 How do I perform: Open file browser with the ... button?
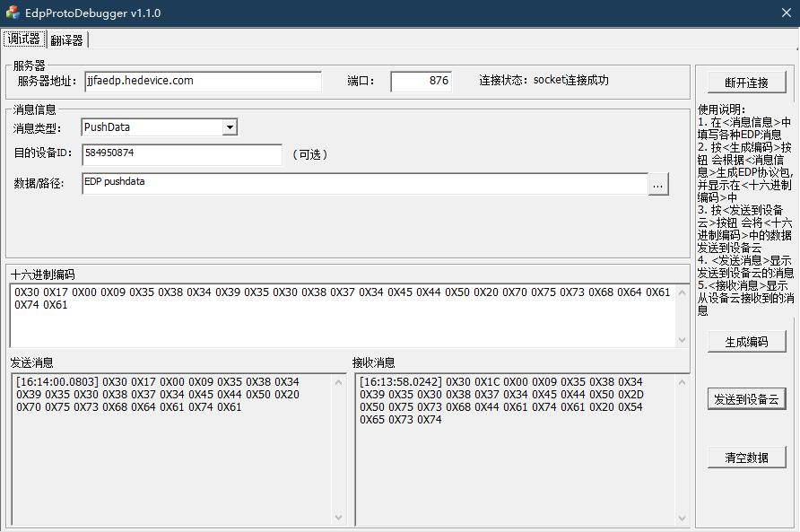click(x=658, y=184)
